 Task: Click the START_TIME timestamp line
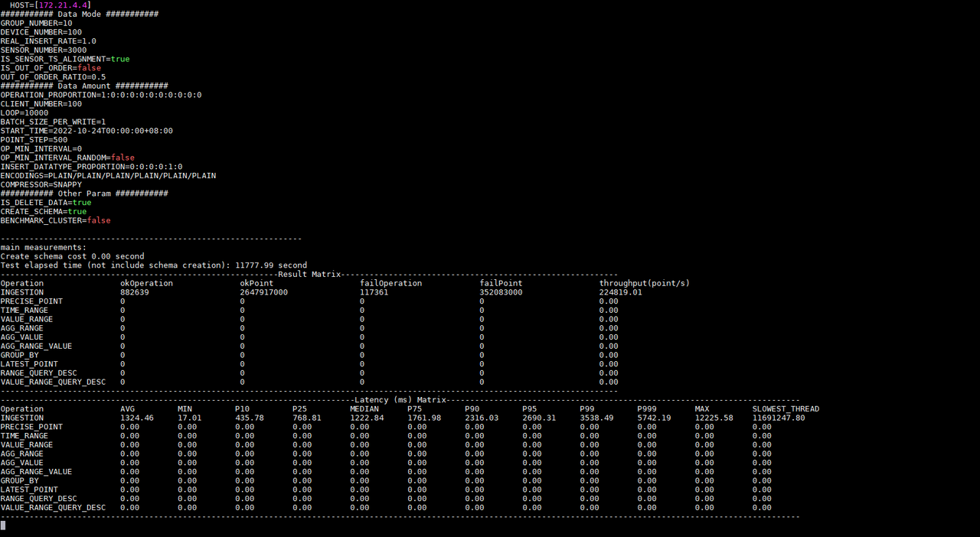(x=87, y=131)
